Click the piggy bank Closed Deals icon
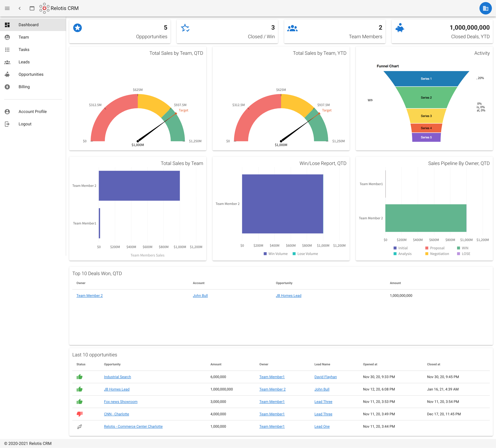 [x=400, y=28]
